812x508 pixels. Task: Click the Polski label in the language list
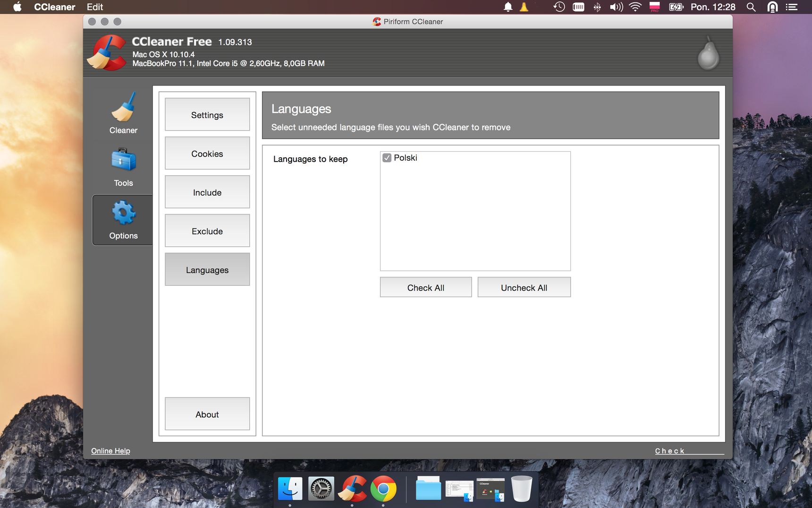tap(406, 158)
